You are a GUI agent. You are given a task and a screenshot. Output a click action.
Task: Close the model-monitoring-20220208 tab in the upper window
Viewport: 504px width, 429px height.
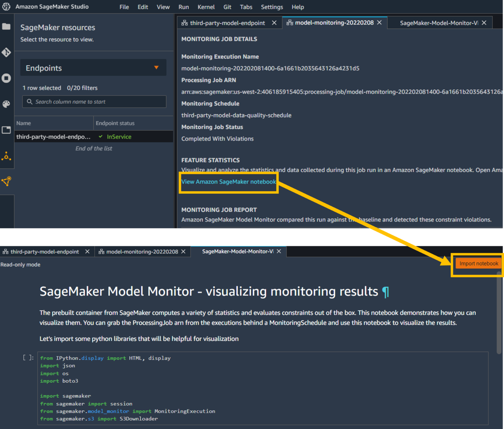coord(379,22)
